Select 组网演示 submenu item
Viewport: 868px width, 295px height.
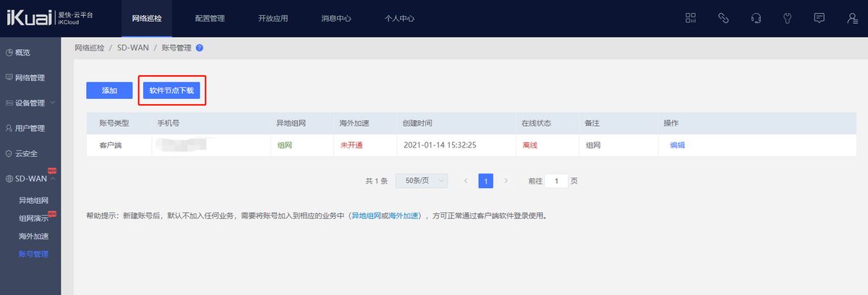(33, 218)
